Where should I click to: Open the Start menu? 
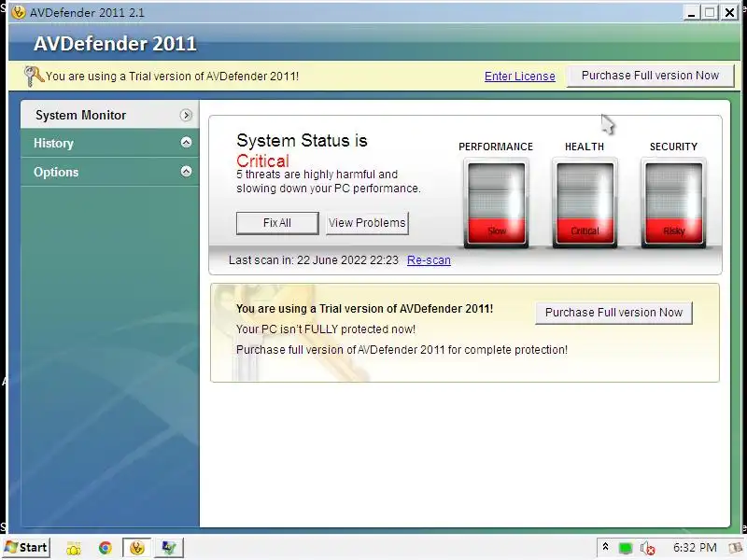26,548
